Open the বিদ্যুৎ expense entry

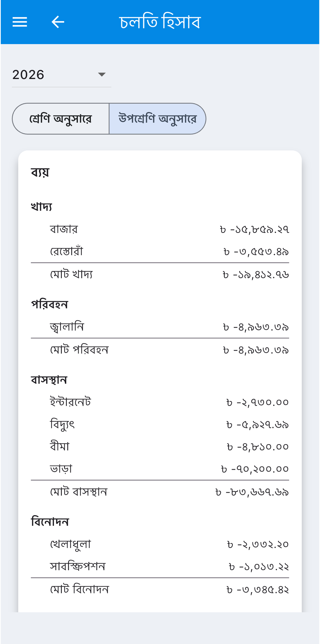pyautogui.click(x=160, y=424)
